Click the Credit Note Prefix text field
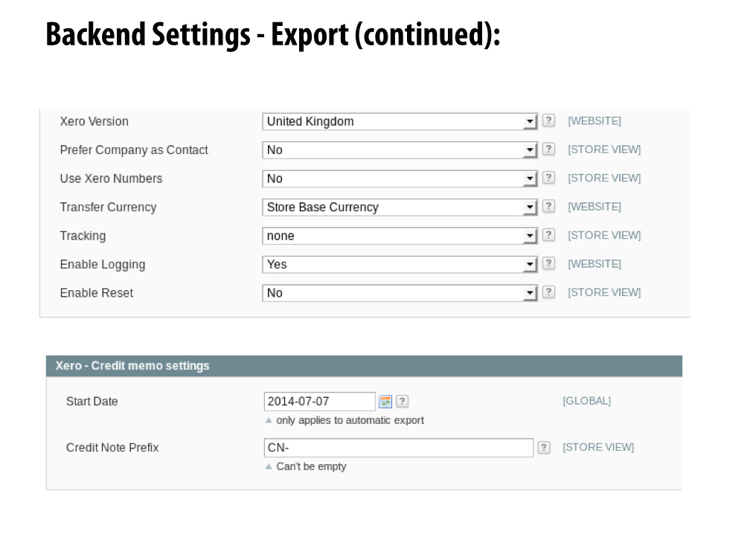The image size is (756, 534). [398, 448]
